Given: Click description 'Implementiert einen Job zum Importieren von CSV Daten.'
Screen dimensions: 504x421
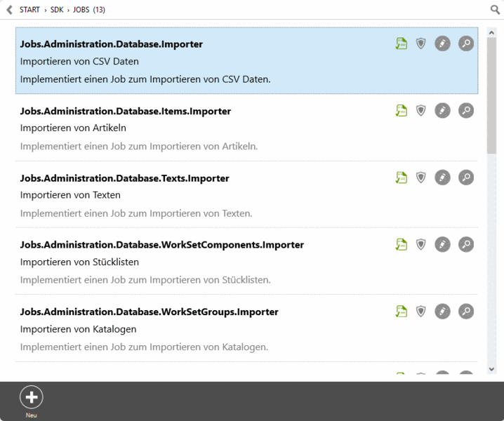Looking at the screenshot, I should click(145, 79).
